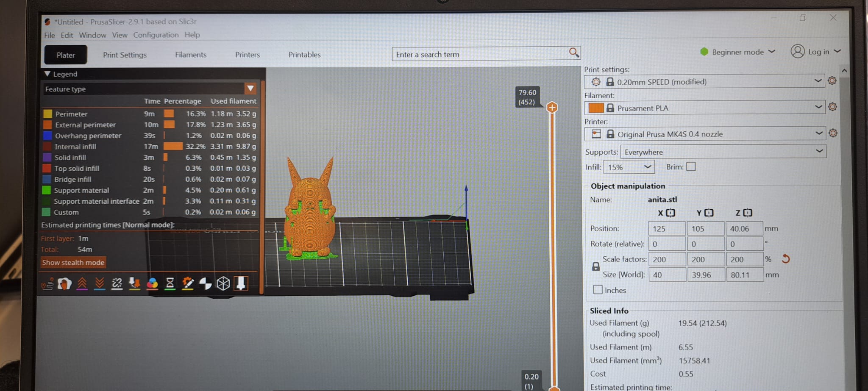Switch to the Plater tab
Image resolution: width=868 pixels, height=391 pixels.
(66, 55)
